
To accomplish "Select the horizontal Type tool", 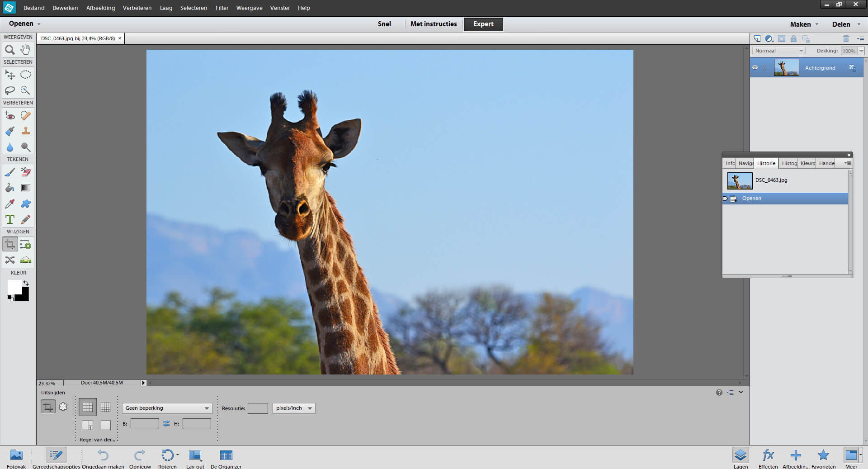I will pyautogui.click(x=10, y=219).
